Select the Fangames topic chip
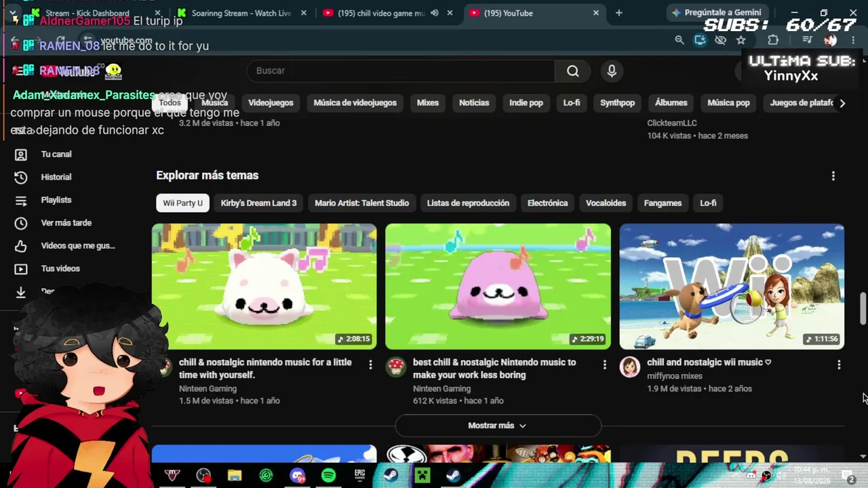 pyautogui.click(x=663, y=203)
